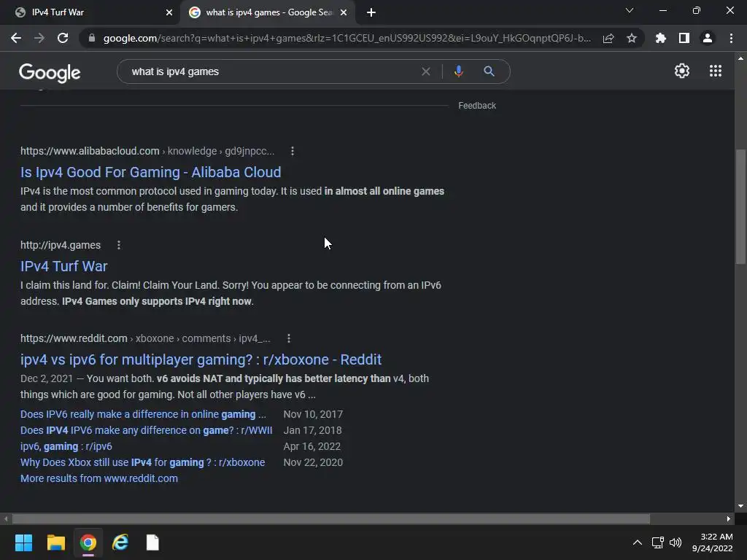Reload the current page
This screenshot has width=747, height=560.
click(63, 38)
